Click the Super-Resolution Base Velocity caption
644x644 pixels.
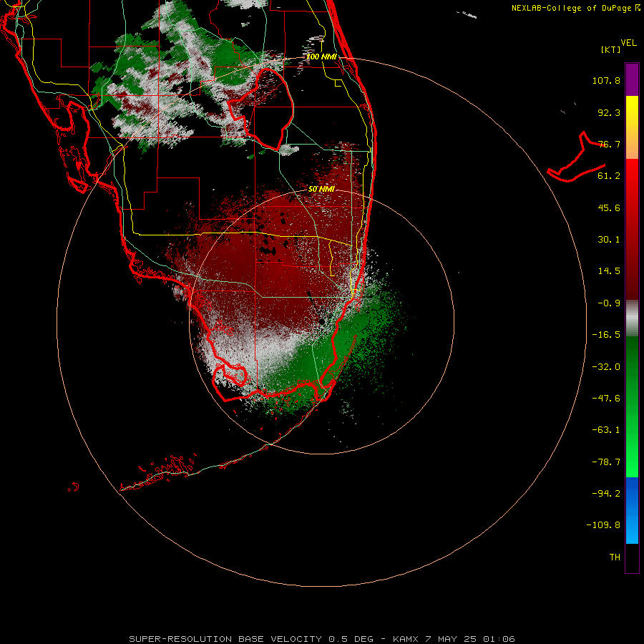coord(321,639)
